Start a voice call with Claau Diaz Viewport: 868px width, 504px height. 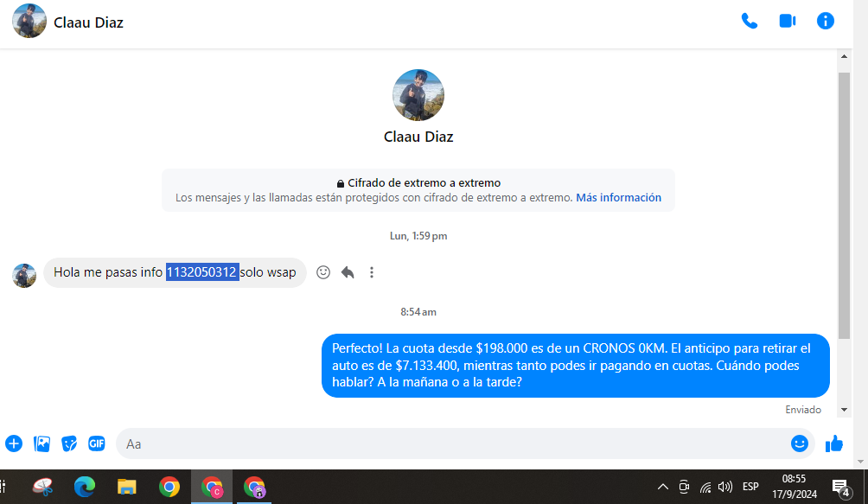(x=749, y=22)
